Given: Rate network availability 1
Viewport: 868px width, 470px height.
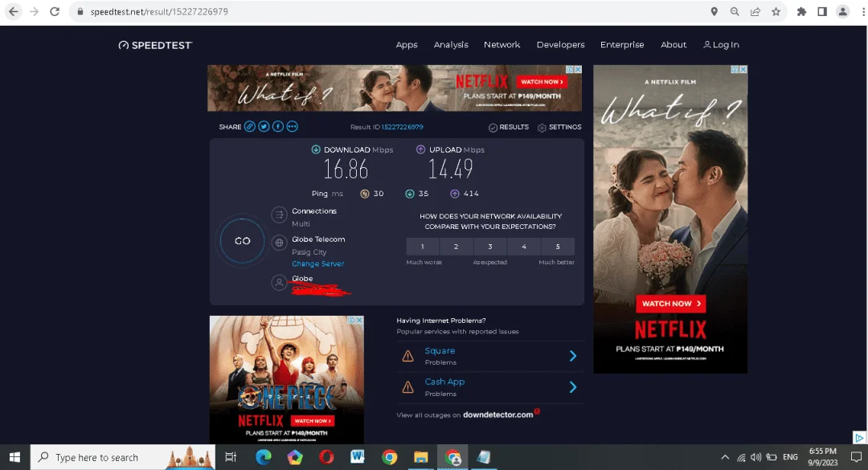Looking at the screenshot, I should click(423, 247).
